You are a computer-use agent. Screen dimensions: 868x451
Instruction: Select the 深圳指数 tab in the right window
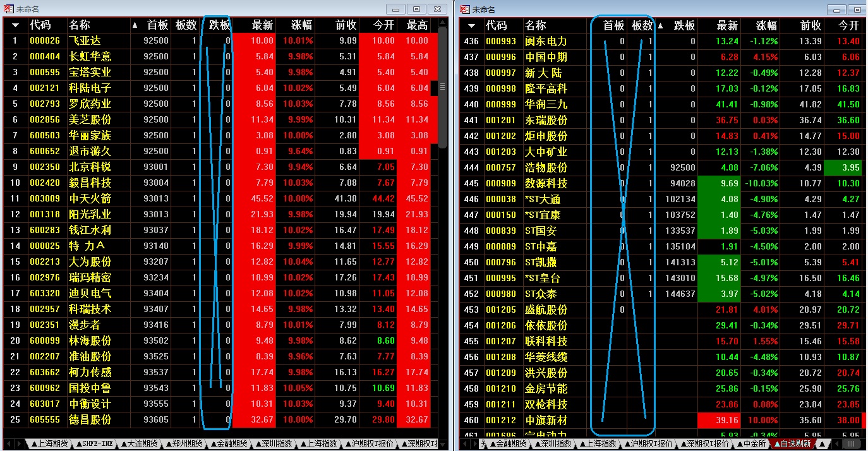click(553, 443)
